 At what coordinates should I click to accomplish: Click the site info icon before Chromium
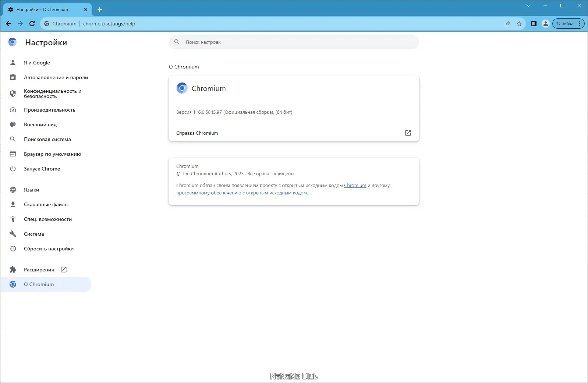pos(47,24)
